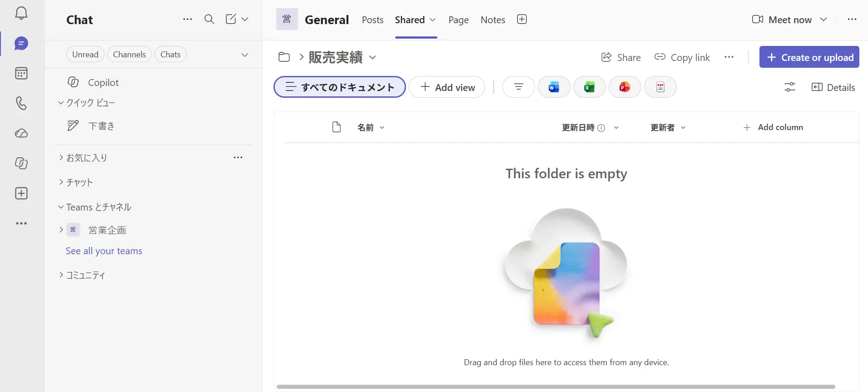This screenshot has width=868, height=392.
Task: Click the Share button
Action: [621, 57]
